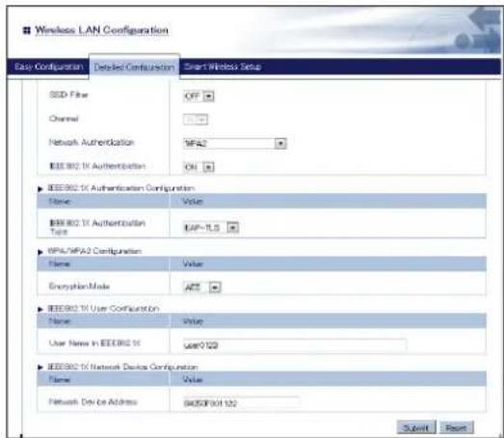Click the Network Device Address field
Screen dimensions: 504x438
click(x=242, y=403)
